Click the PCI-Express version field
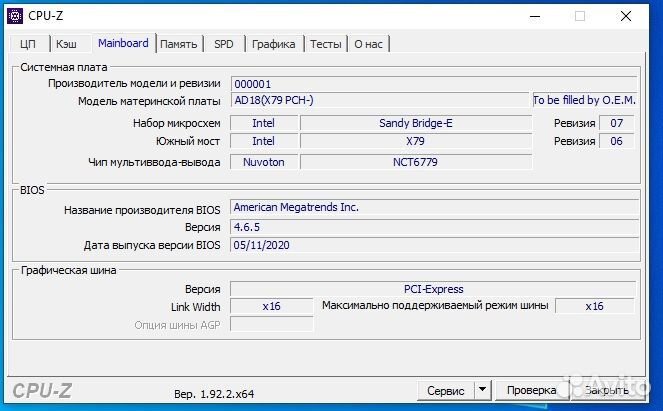 pyautogui.click(x=433, y=289)
